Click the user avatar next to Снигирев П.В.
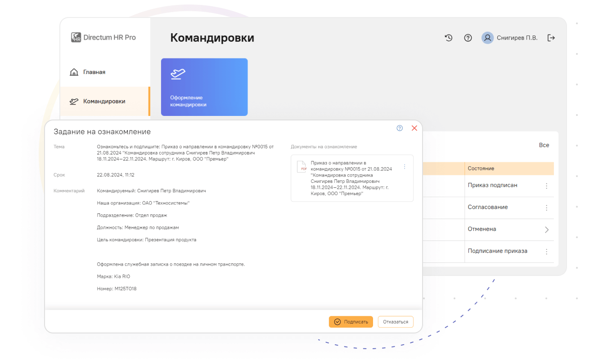Viewport: 594px width, 364px height. (487, 38)
